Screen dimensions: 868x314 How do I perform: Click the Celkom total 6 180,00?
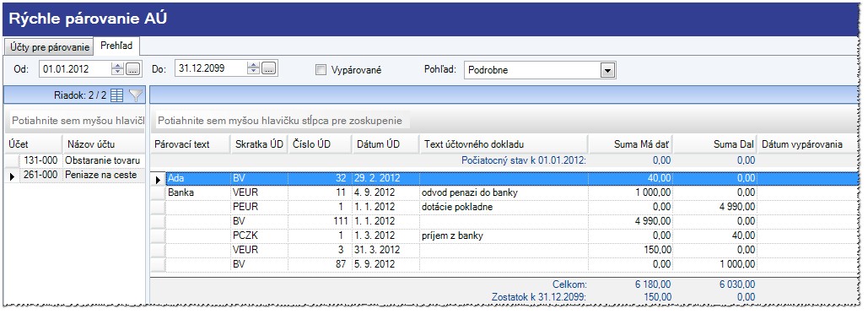point(653,284)
